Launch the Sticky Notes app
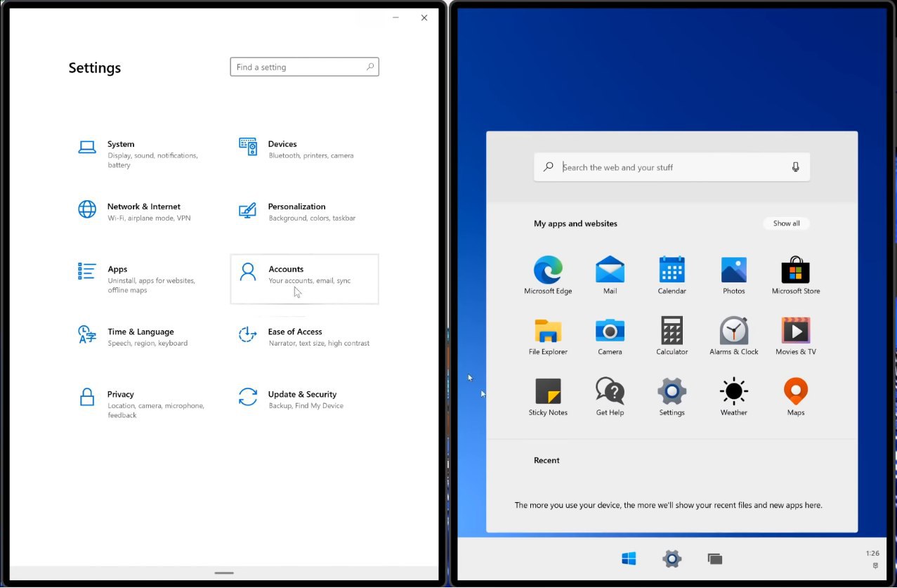897x588 pixels. pos(548,397)
